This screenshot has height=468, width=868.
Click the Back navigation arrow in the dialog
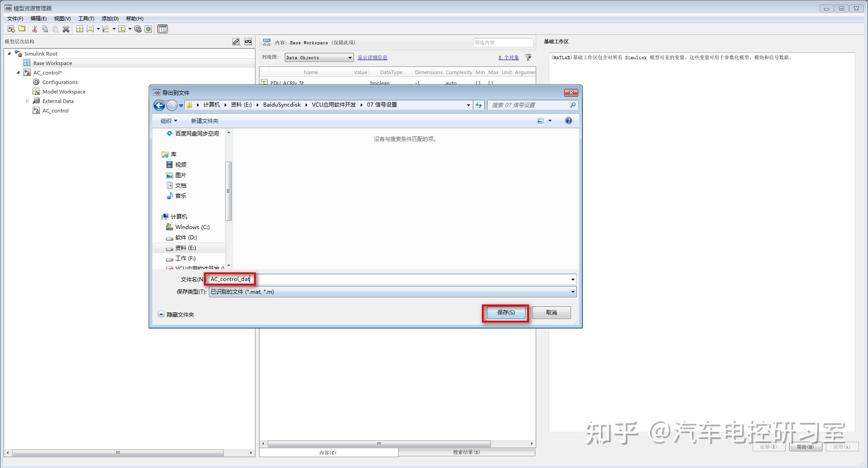point(159,105)
